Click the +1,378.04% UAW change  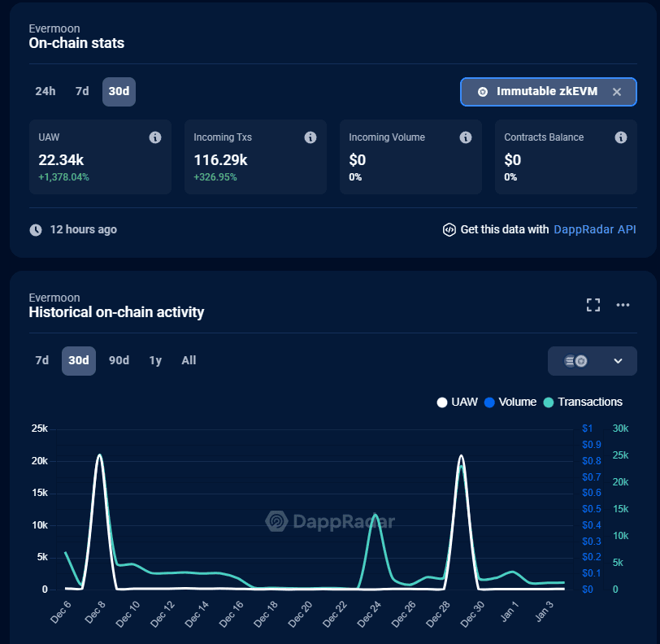(x=63, y=177)
